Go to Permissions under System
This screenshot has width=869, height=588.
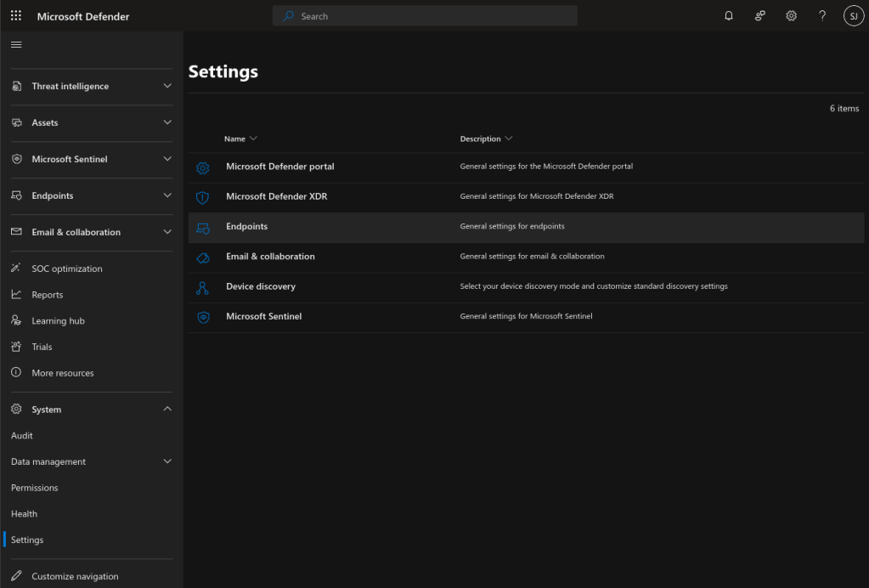click(35, 488)
